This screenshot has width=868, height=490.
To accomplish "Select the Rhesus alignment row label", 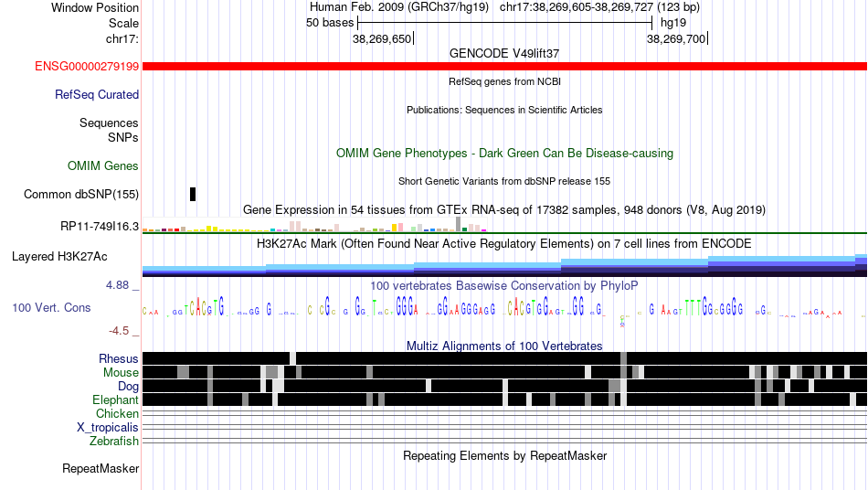I will (x=119, y=358).
